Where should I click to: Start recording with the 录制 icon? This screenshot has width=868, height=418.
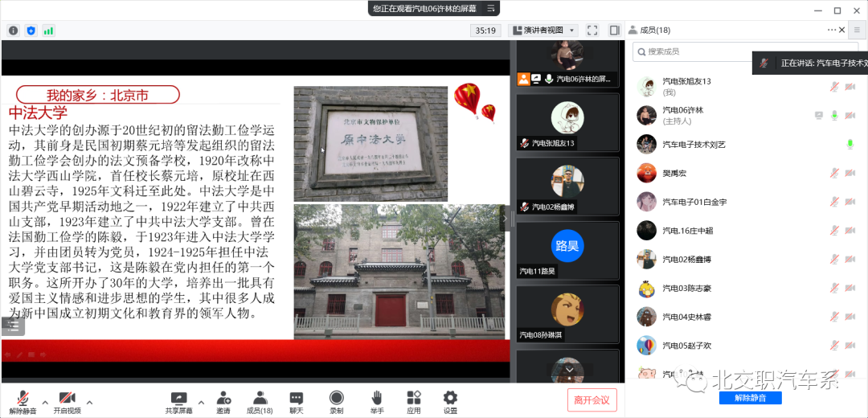pyautogui.click(x=336, y=398)
